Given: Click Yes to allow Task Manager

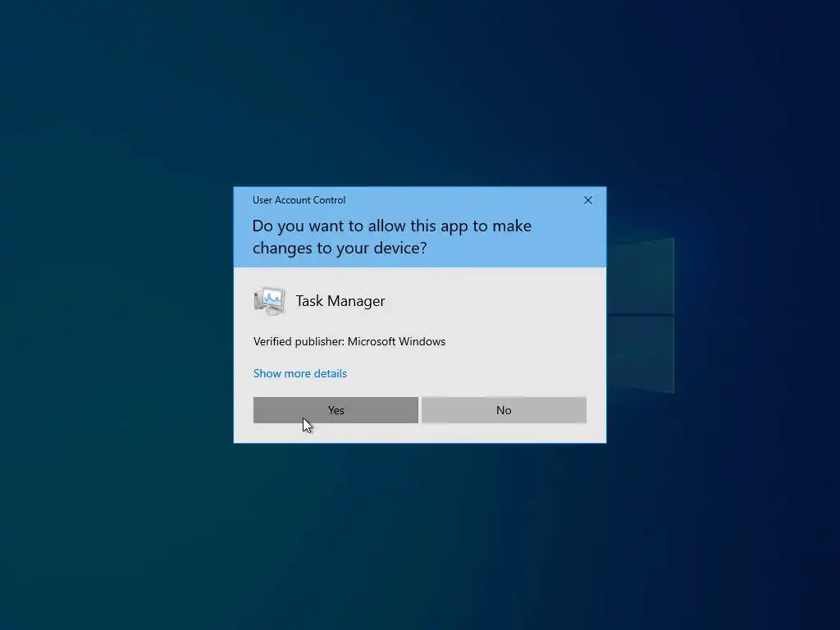Looking at the screenshot, I should click(x=336, y=410).
